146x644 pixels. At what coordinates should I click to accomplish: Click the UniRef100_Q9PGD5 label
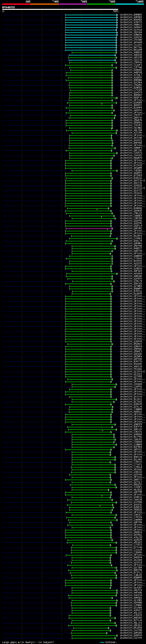coord(131,633)
